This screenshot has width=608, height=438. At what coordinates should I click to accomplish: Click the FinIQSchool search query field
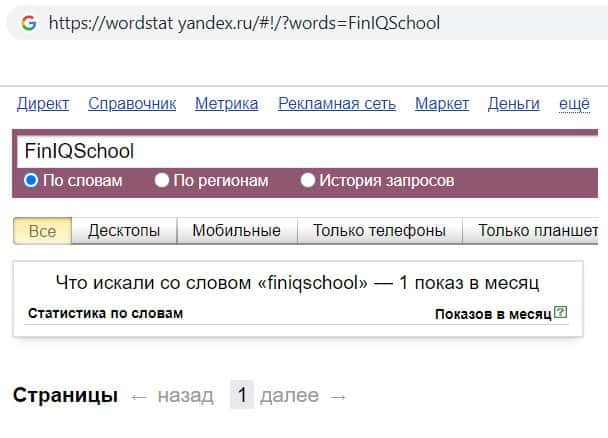point(307,152)
